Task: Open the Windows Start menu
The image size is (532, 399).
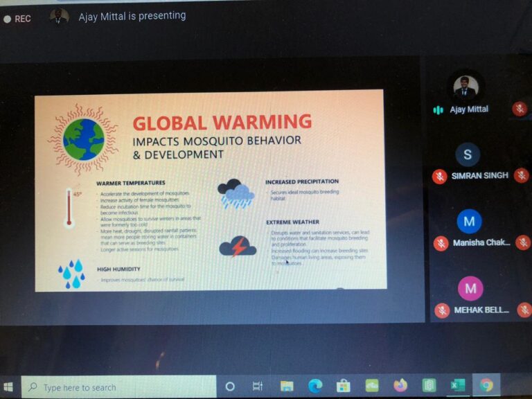Action: click(9, 387)
